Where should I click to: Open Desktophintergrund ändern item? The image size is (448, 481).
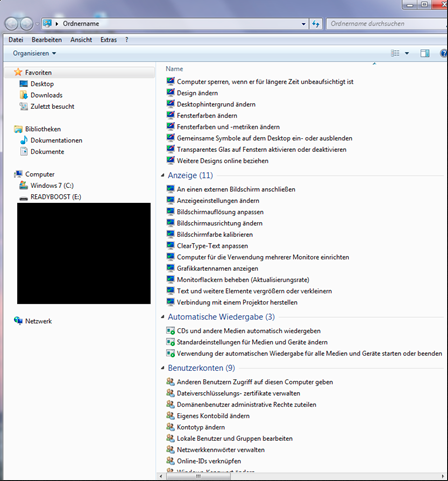(x=216, y=104)
